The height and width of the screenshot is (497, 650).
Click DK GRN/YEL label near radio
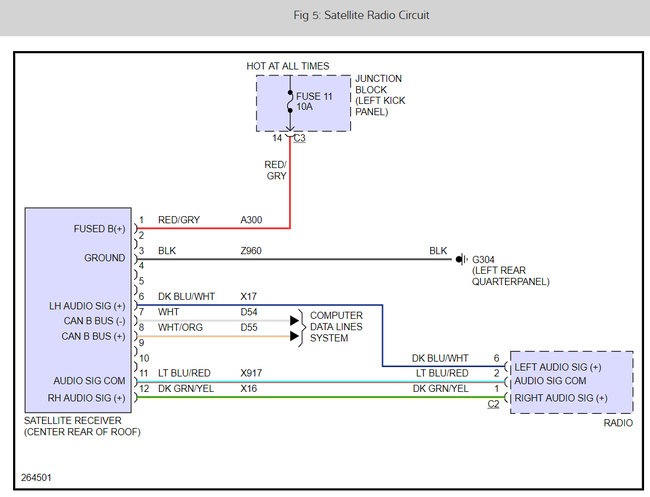point(440,388)
